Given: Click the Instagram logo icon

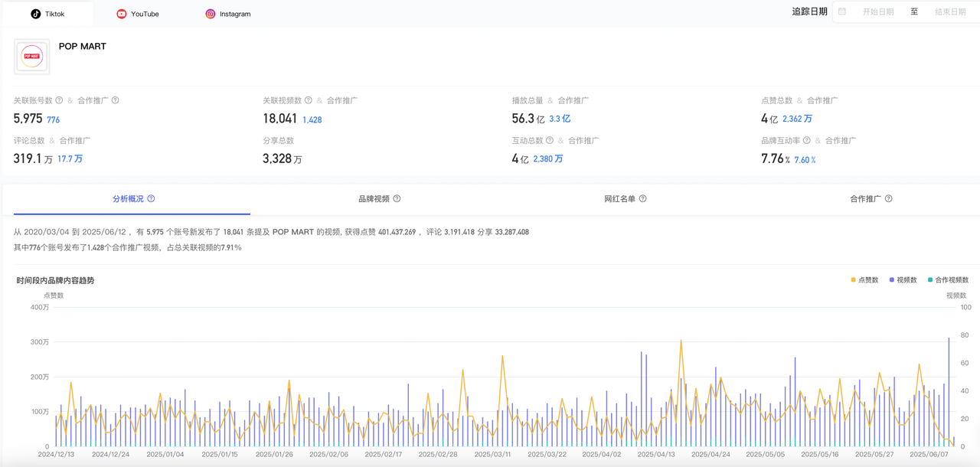Looking at the screenshot, I should coord(211,14).
